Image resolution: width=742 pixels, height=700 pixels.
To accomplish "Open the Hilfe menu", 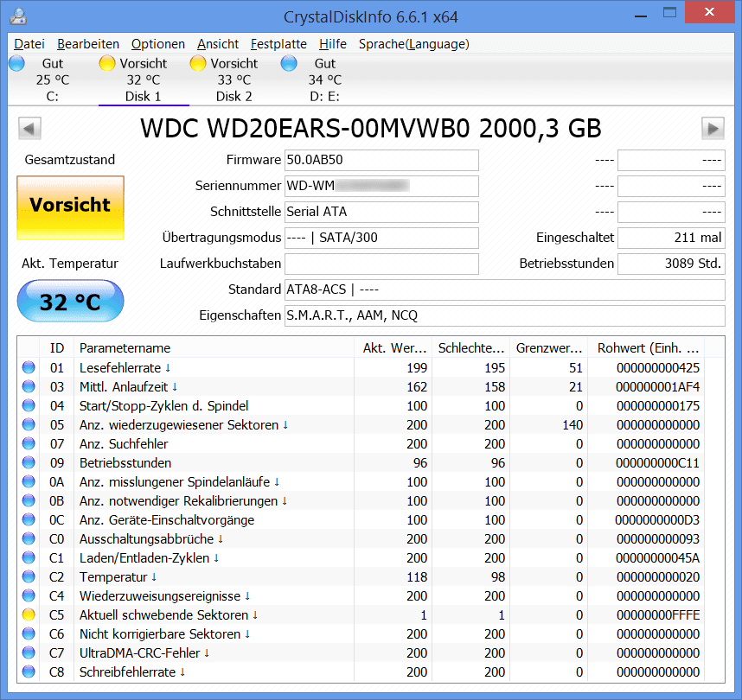I will pos(333,44).
